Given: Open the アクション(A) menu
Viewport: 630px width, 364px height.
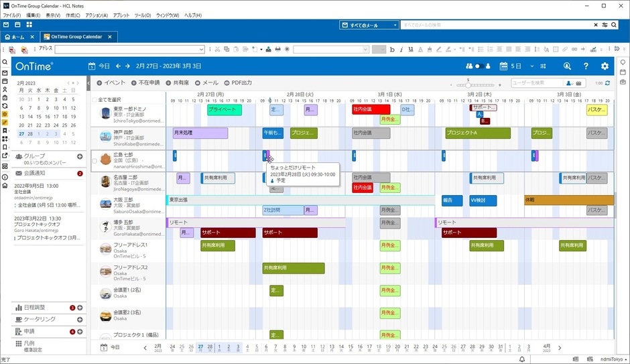Looking at the screenshot, I should point(97,15).
